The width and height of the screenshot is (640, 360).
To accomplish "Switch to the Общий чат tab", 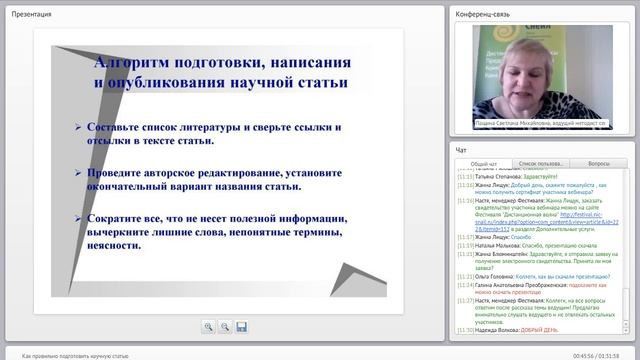I will coord(484,164).
